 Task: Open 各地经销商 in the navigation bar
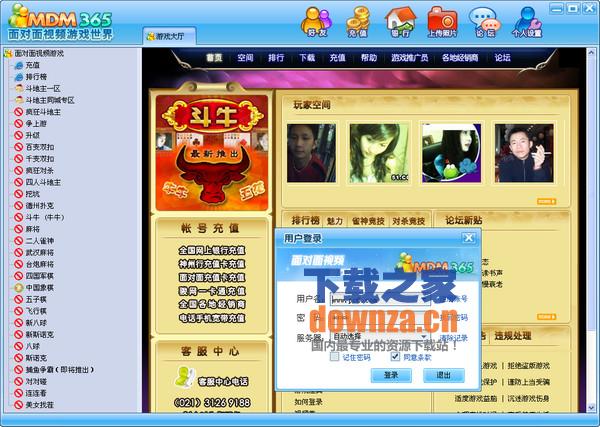coord(460,58)
